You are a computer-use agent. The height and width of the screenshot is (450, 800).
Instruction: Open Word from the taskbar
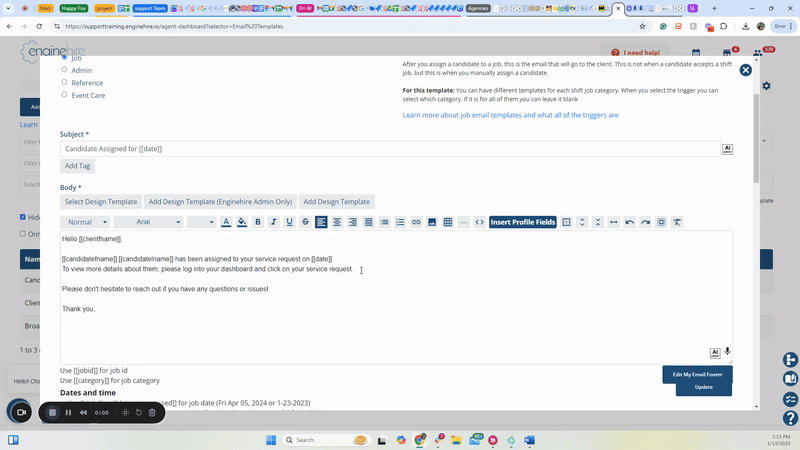click(x=529, y=440)
